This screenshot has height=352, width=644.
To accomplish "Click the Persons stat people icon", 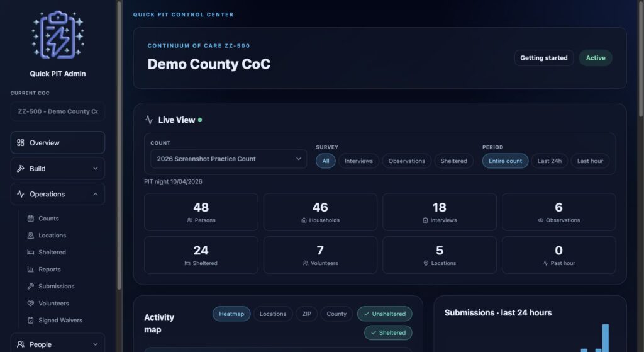I will [189, 220].
